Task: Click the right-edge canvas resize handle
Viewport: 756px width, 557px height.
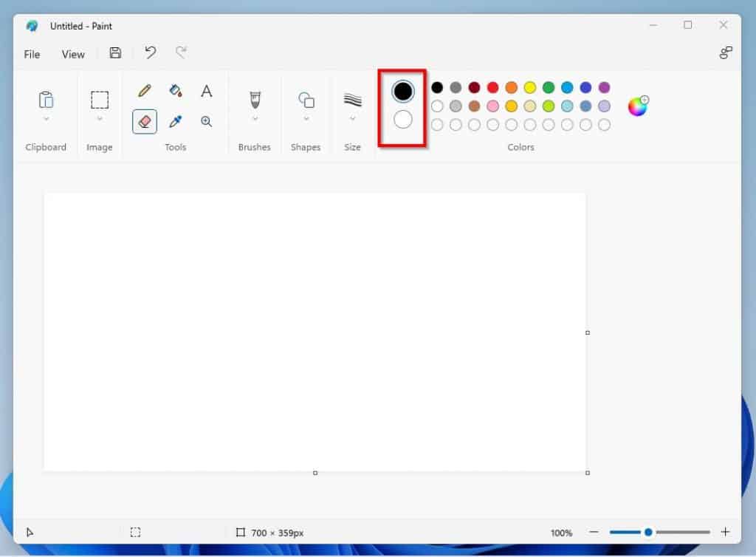Action: pos(587,332)
